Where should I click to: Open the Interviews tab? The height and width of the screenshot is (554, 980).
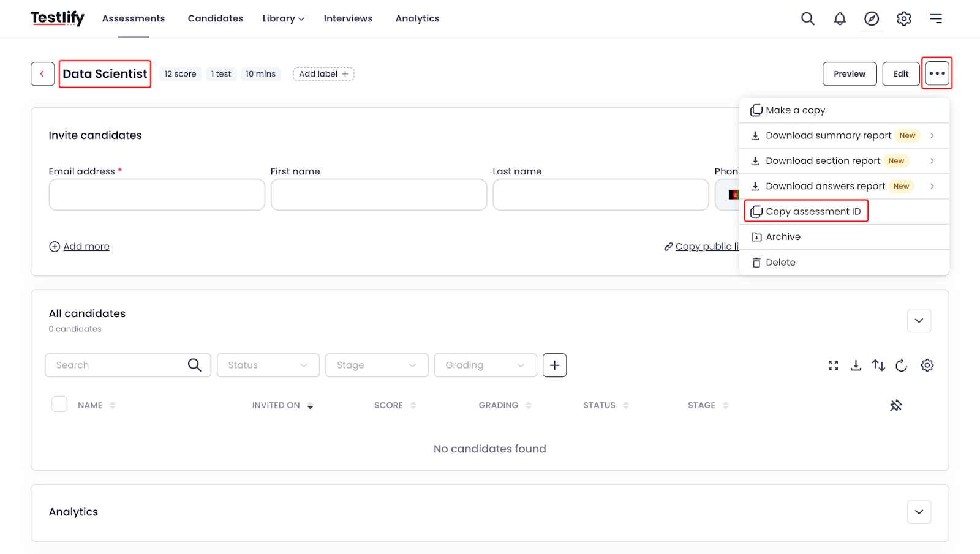(x=348, y=18)
